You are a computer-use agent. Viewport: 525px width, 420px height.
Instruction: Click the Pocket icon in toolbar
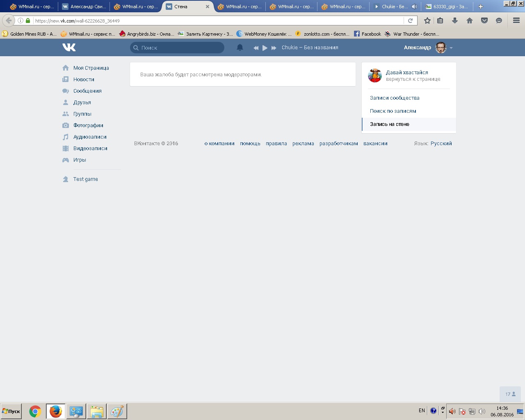484,21
